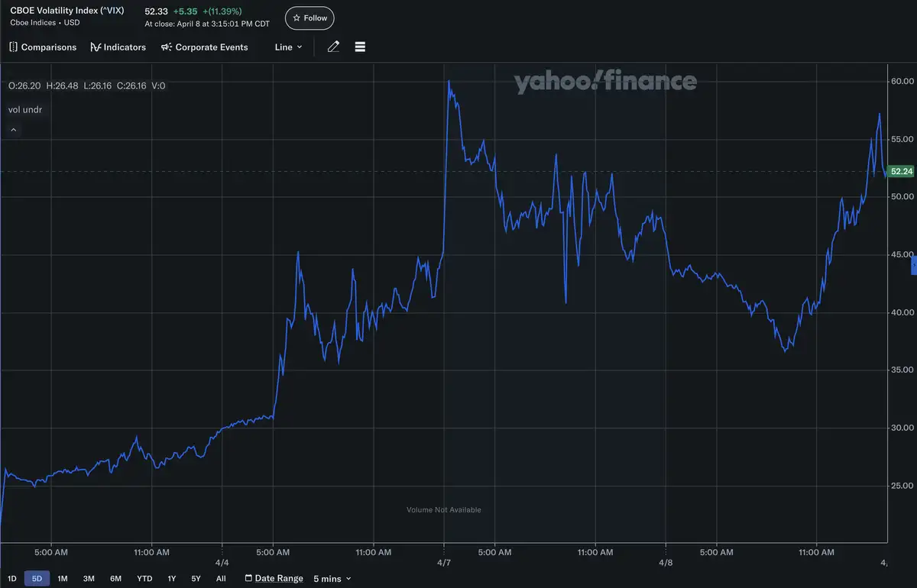Show Corporate Events options

point(204,47)
